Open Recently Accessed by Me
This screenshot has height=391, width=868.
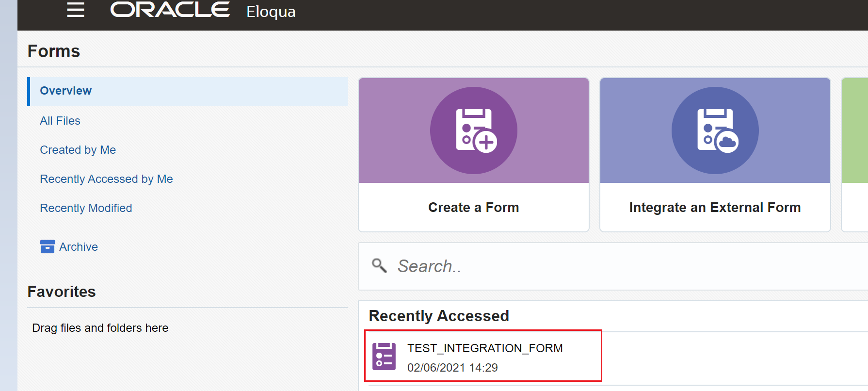point(106,179)
